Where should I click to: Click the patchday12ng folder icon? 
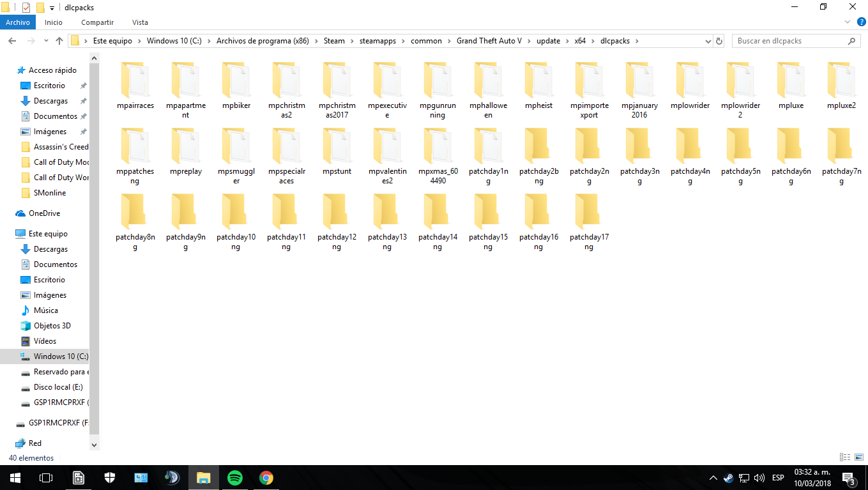coord(337,211)
